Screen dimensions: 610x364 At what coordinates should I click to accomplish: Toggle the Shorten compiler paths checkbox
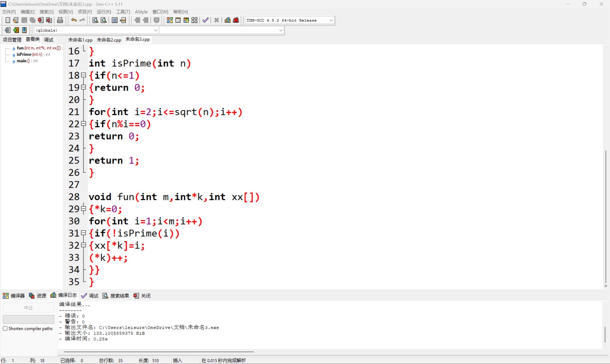5,328
